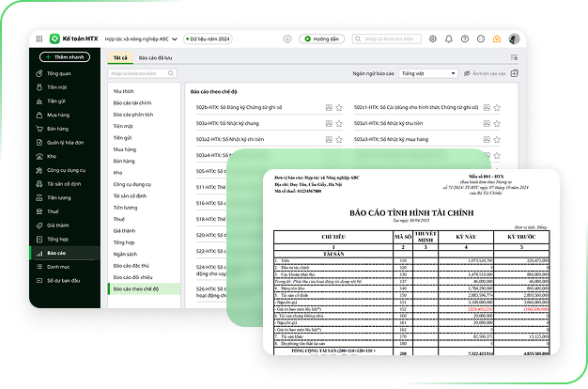This screenshot has height=389, width=588.
Task: Click the Hướng dẫn guide button
Action: click(x=321, y=39)
